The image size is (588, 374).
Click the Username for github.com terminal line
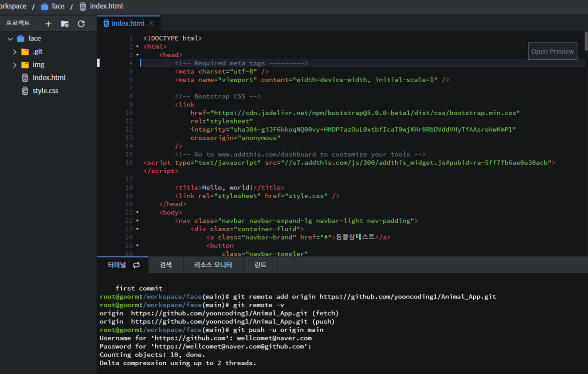coord(205,338)
